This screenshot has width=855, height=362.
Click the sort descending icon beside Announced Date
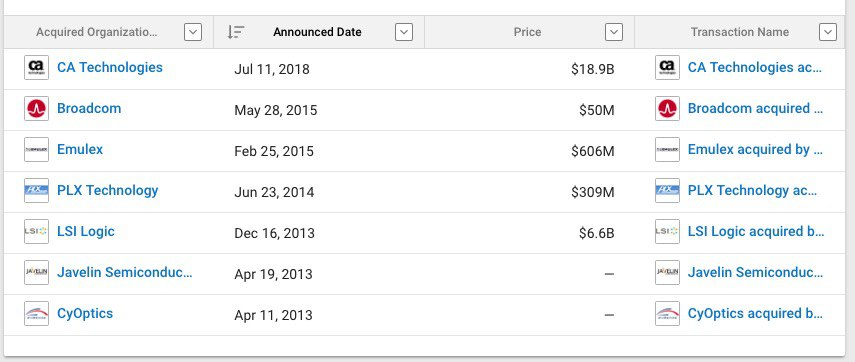236,32
